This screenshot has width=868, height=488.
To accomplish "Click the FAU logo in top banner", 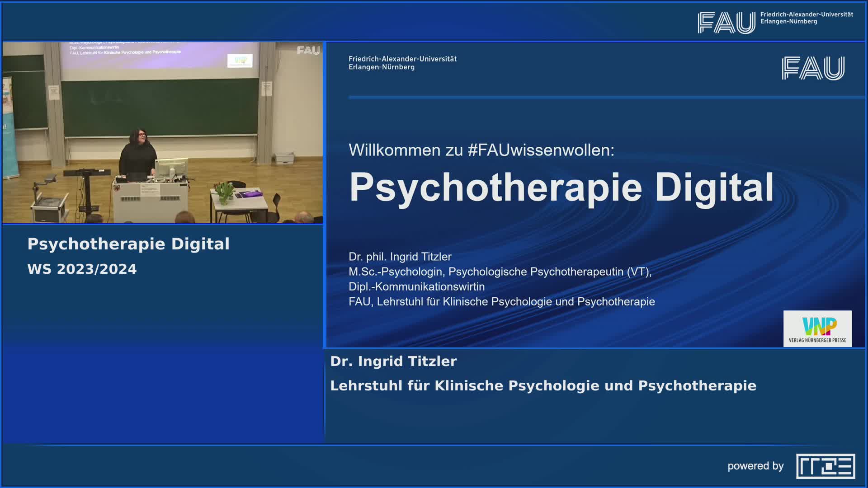I will click(x=726, y=23).
